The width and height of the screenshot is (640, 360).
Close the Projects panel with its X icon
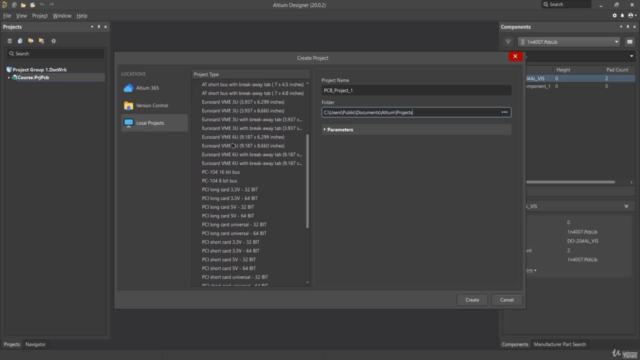point(105,27)
